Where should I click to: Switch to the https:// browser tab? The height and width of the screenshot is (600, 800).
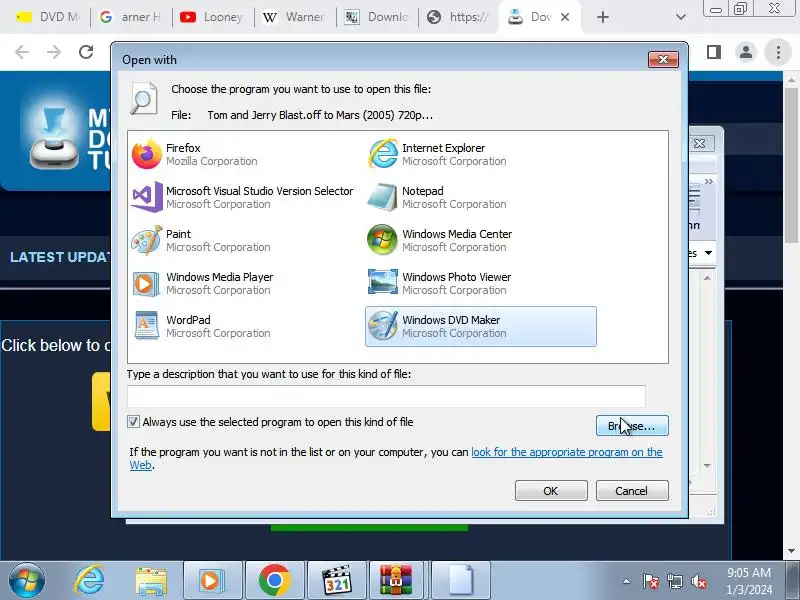click(458, 17)
